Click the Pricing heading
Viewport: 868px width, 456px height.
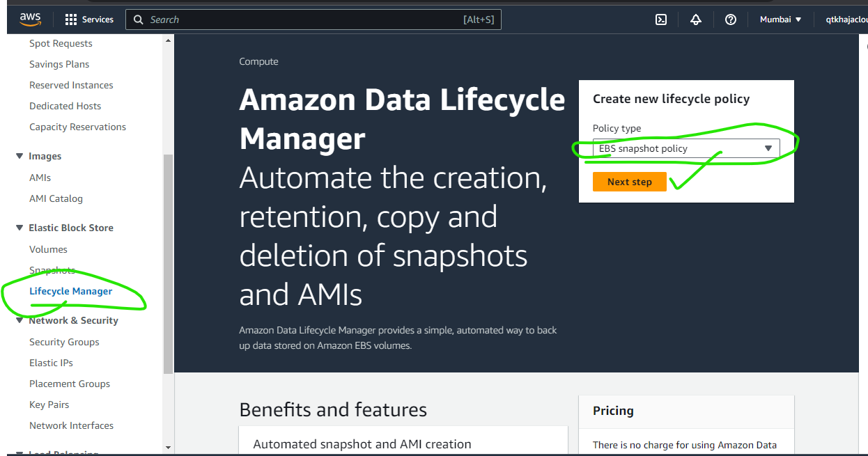pos(613,410)
